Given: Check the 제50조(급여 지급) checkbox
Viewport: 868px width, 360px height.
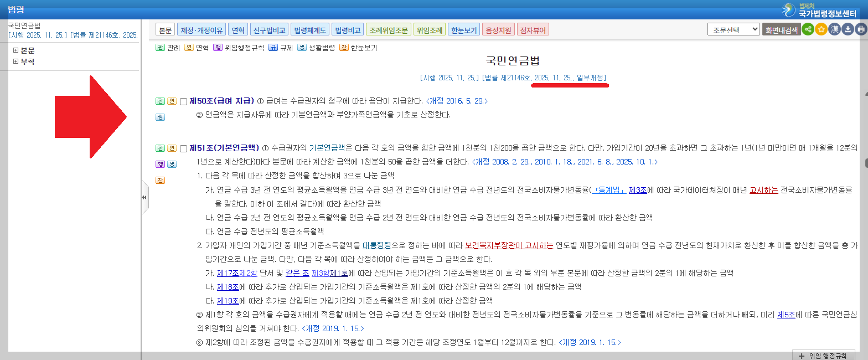Looking at the screenshot, I should click(x=184, y=102).
